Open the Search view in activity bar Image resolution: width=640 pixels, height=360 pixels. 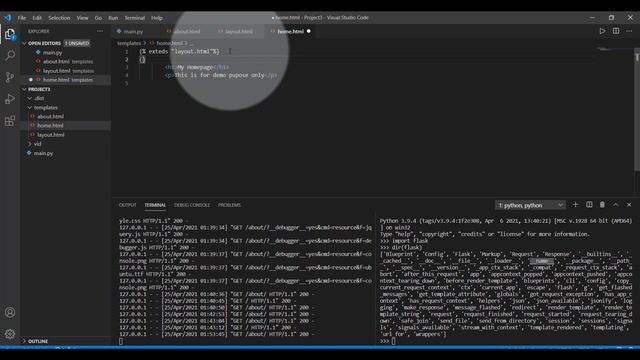point(10,56)
